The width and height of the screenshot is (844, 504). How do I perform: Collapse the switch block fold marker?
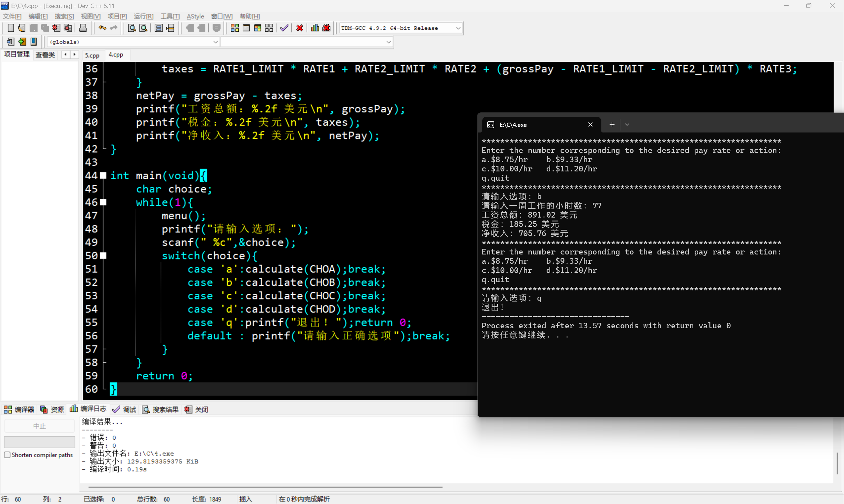pyautogui.click(x=103, y=256)
